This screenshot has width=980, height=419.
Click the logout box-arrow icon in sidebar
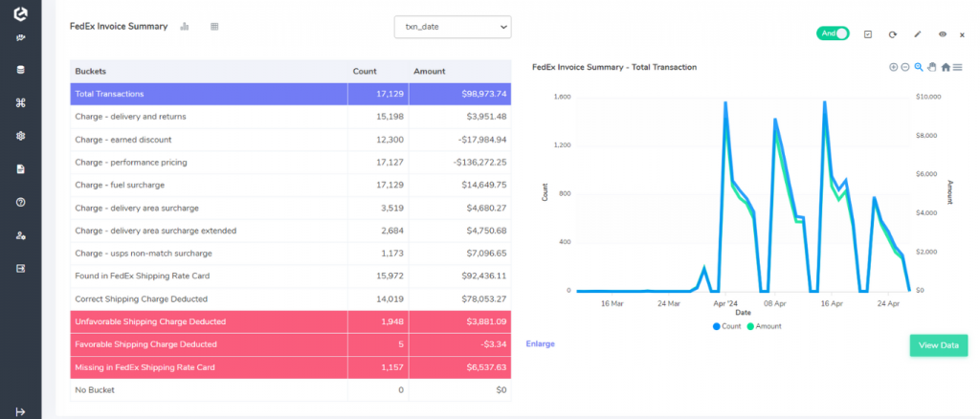tap(21, 268)
